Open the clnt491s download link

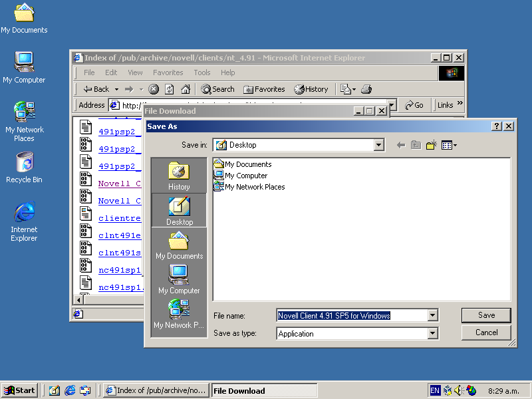pyautogui.click(x=120, y=253)
